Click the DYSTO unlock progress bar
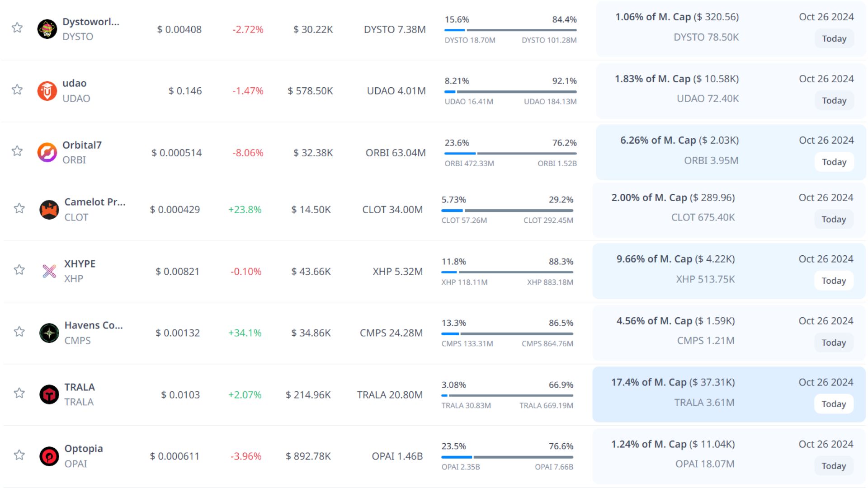This screenshot has height=488, width=868. pos(510,30)
